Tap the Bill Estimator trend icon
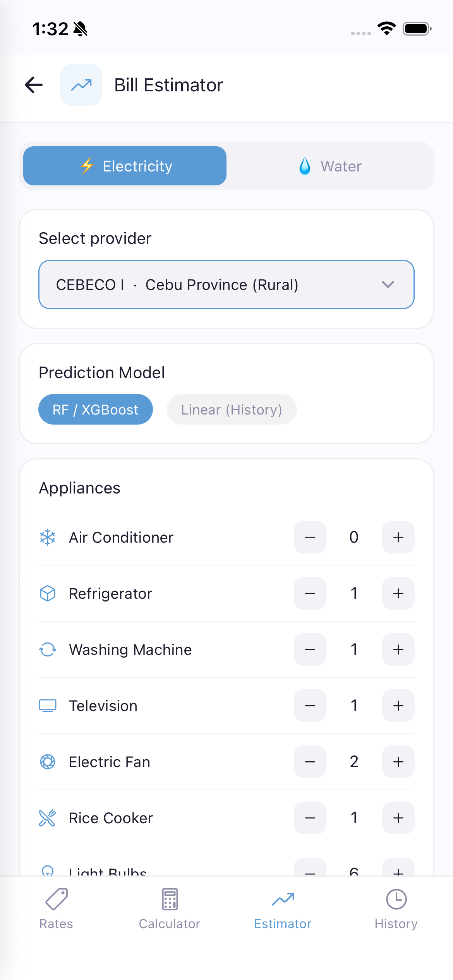 tap(81, 85)
